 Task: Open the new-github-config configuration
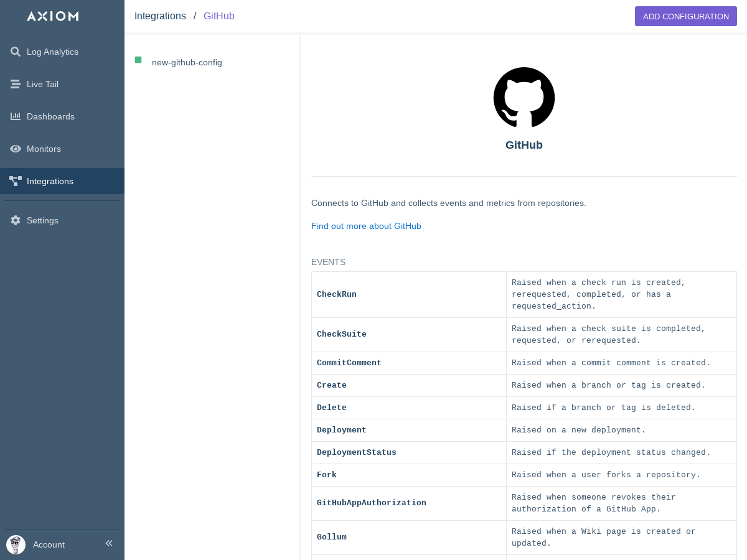tap(187, 63)
